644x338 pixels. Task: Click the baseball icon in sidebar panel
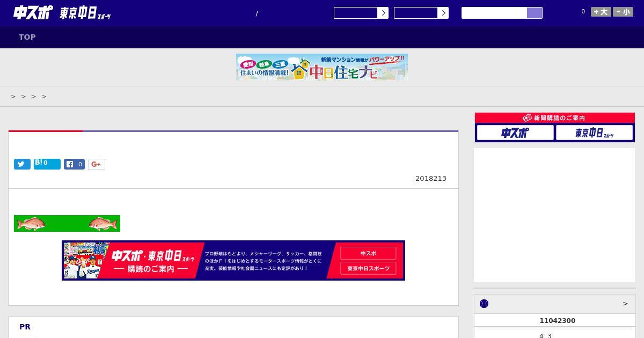tap(484, 304)
